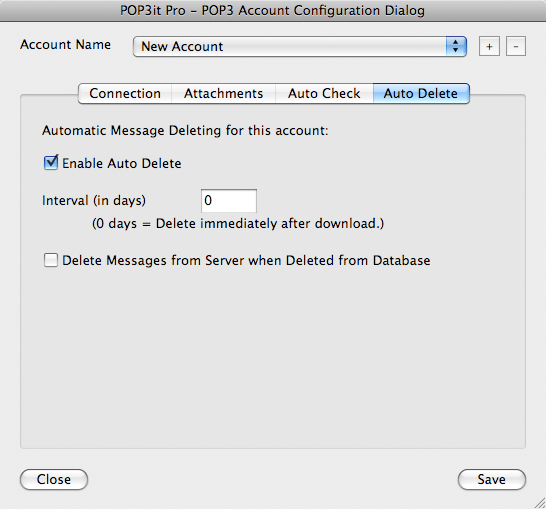The width and height of the screenshot is (546, 509).
Task: Click the Interval (in days) label
Action: (x=94, y=201)
